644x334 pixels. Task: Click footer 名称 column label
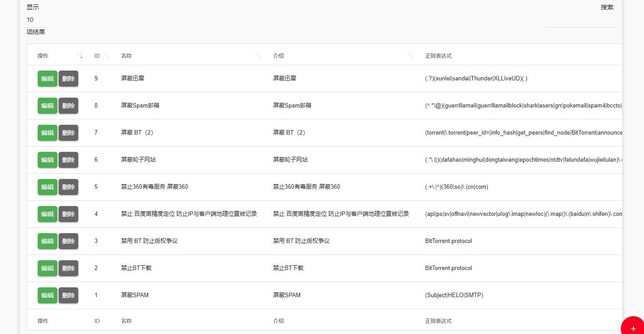click(x=126, y=321)
